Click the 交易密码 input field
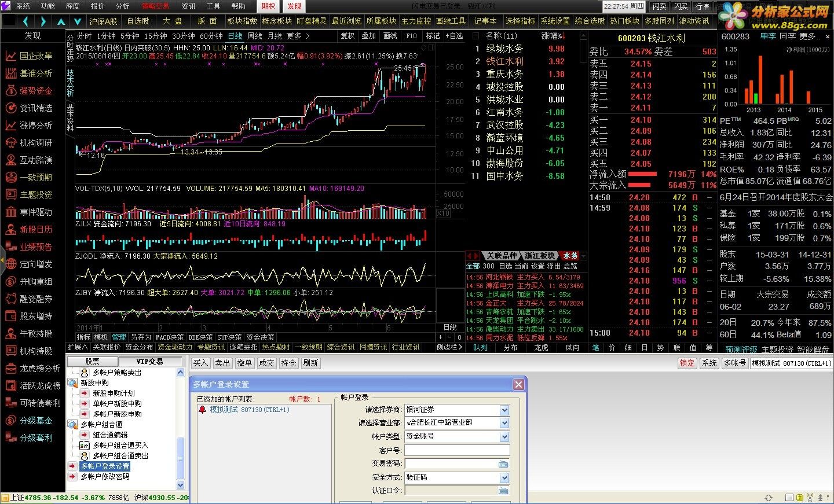Image resolution: width=834 pixels, height=504 pixels. pyautogui.click(x=451, y=463)
